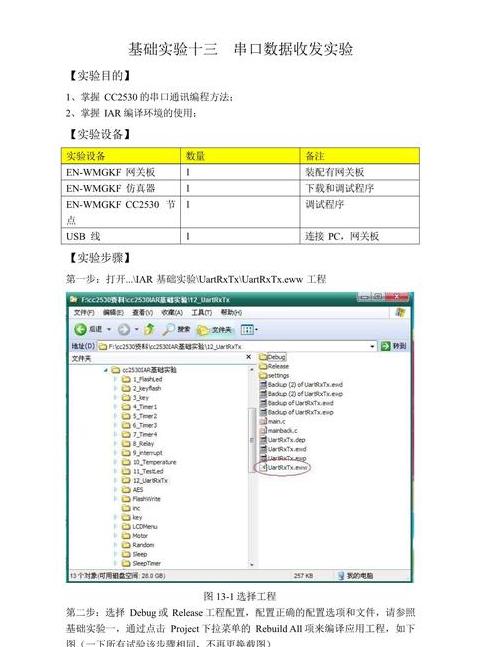Select 4_Timer1 in the folder tree
This screenshot has height=647, width=480.
[x=140, y=407]
